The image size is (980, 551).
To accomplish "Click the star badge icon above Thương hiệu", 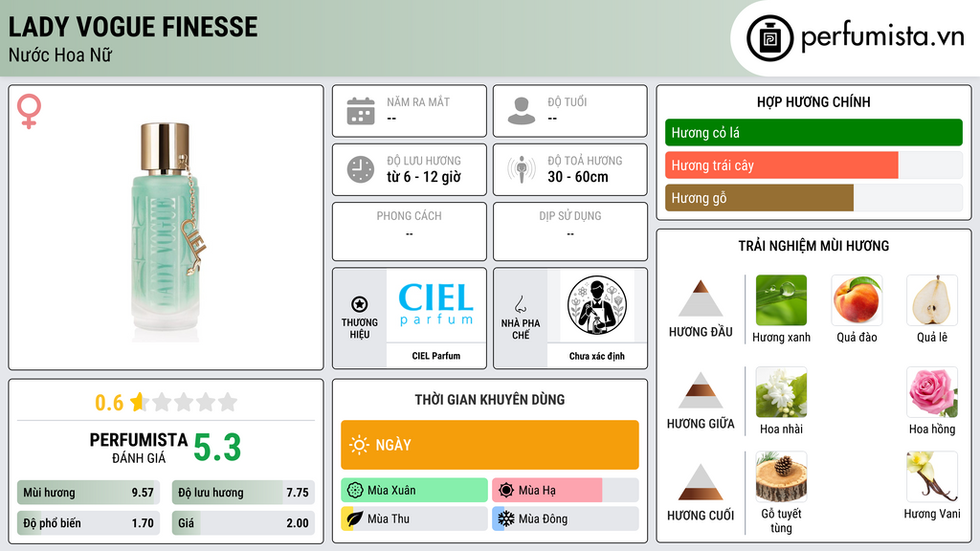I will [x=360, y=304].
